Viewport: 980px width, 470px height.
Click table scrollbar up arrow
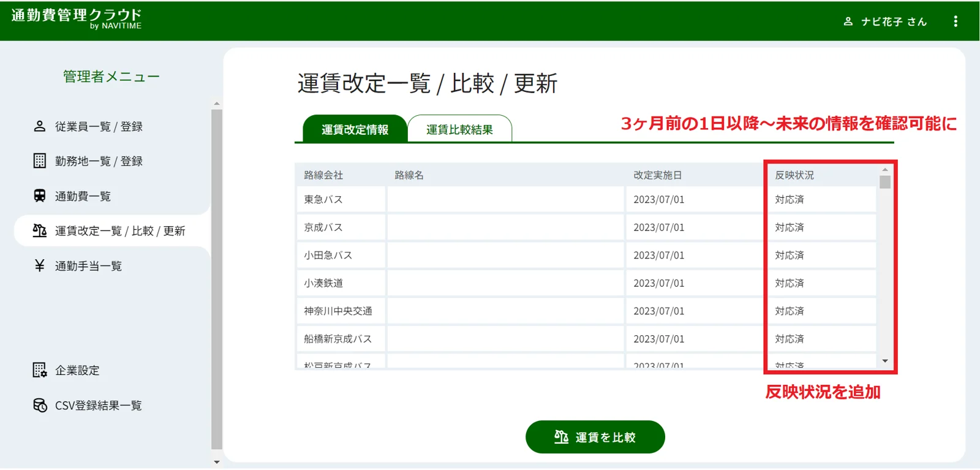pos(885,169)
